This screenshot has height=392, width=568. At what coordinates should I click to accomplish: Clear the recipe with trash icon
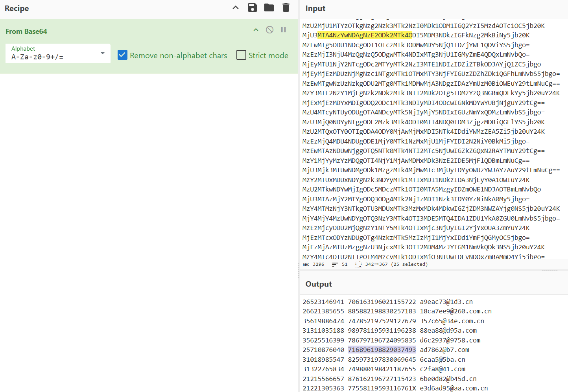(x=286, y=7)
